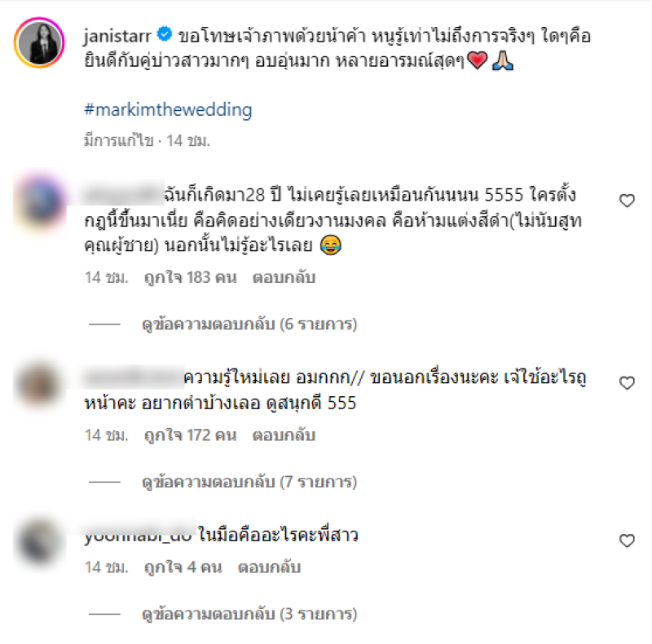This screenshot has width=652, height=644.
Task: Open the second commenter's blurred avatar
Action: coord(40,385)
